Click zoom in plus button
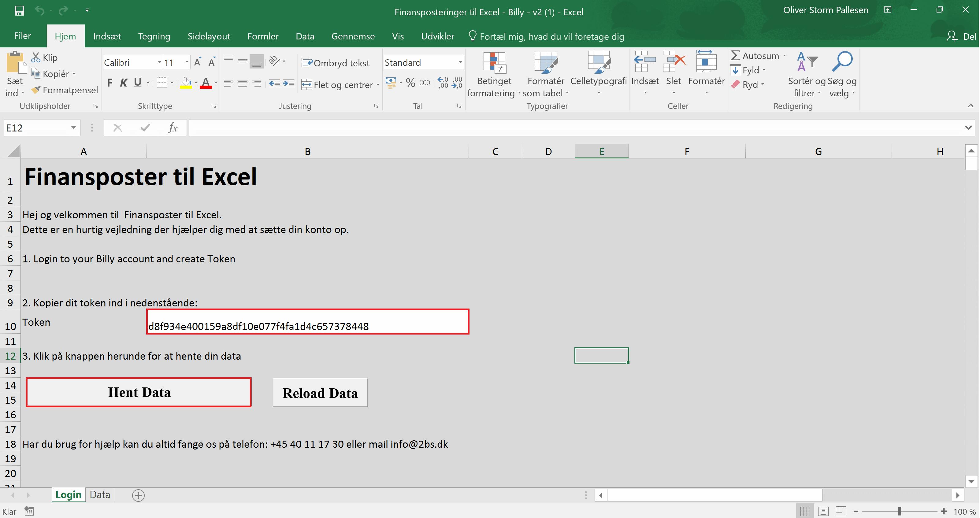 pos(944,512)
